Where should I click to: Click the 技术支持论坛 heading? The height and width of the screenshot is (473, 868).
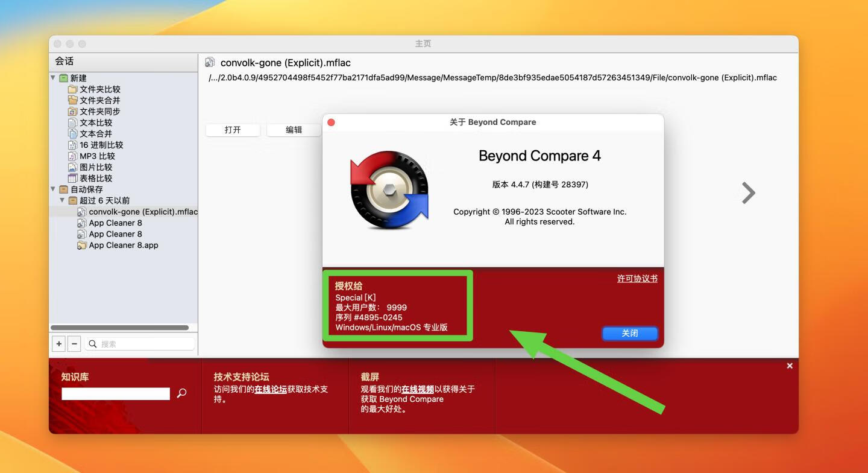[241, 376]
